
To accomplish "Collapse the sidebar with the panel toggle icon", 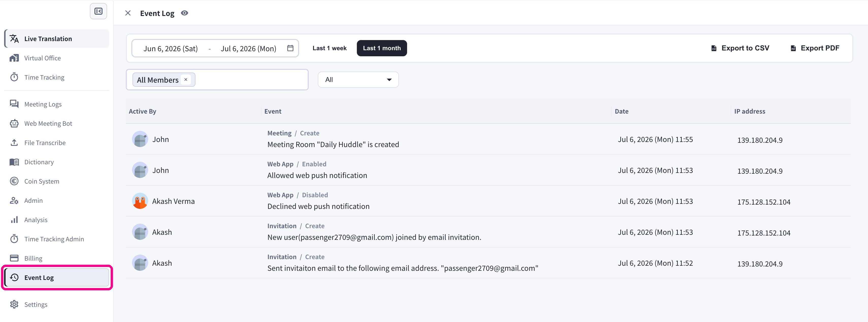I will point(98,11).
